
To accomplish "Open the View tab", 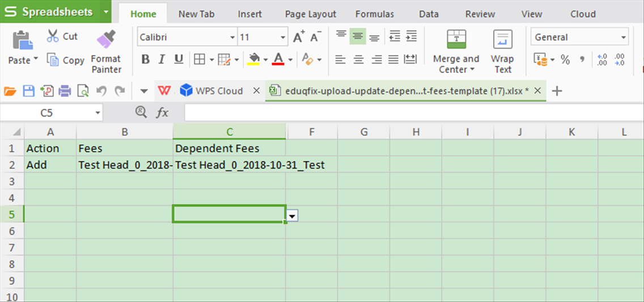I will click(532, 14).
